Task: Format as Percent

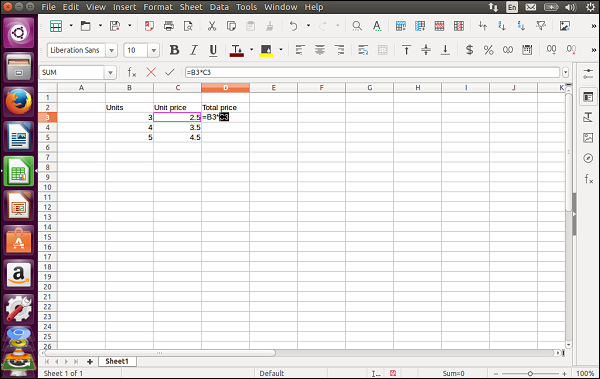Action: [489, 50]
